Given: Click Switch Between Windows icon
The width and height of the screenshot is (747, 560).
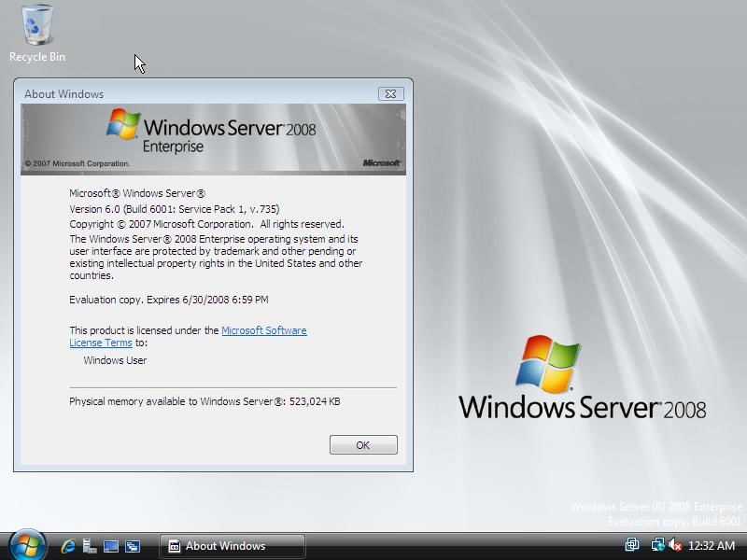Looking at the screenshot, I should (133, 546).
